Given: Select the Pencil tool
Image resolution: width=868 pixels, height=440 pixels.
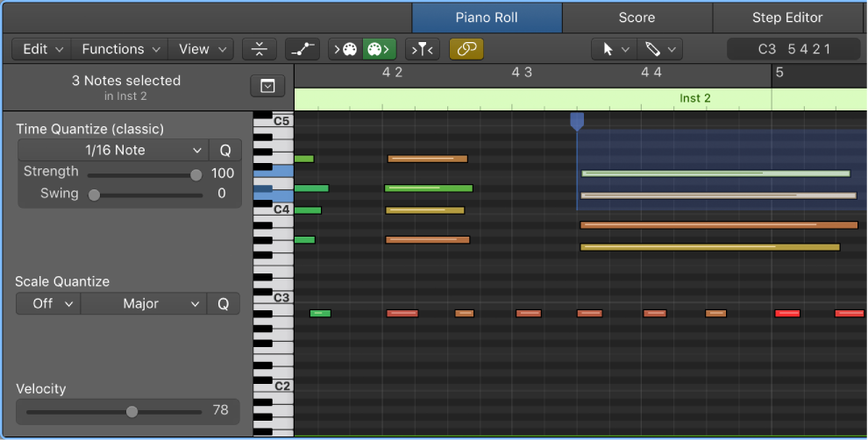Looking at the screenshot, I should tap(660, 49).
